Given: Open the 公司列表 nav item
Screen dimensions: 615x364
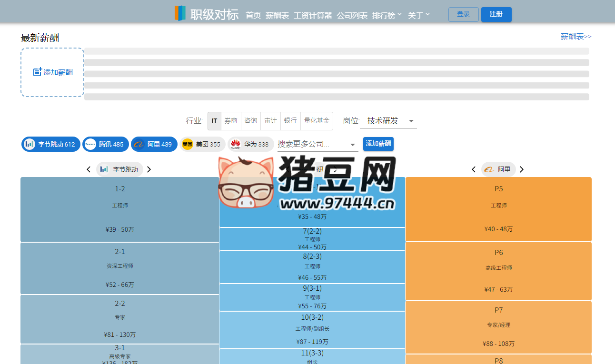Looking at the screenshot, I should point(352,15).
